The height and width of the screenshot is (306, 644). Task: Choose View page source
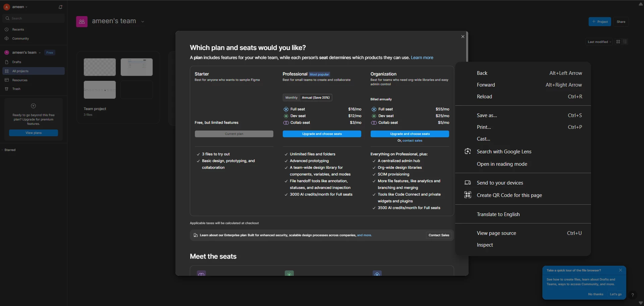click(x=523, y=233)
